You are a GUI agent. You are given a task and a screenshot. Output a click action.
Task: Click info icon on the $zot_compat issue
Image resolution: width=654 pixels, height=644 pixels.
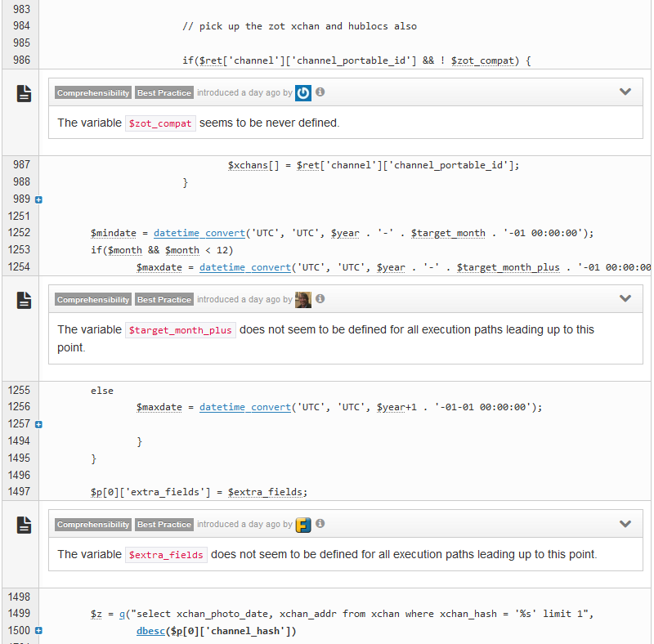(x=320, y=92)
